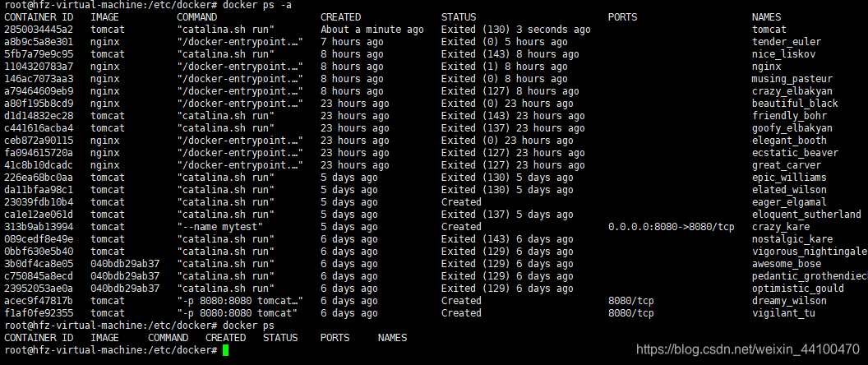868x365 pixels.
Task: Click the CREATED header of the docker ps -a table
Action: point(340,17)
